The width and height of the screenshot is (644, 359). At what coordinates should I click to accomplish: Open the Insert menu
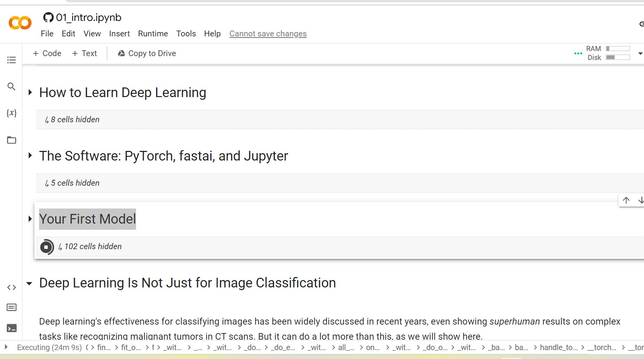click(x=119, y=34)
